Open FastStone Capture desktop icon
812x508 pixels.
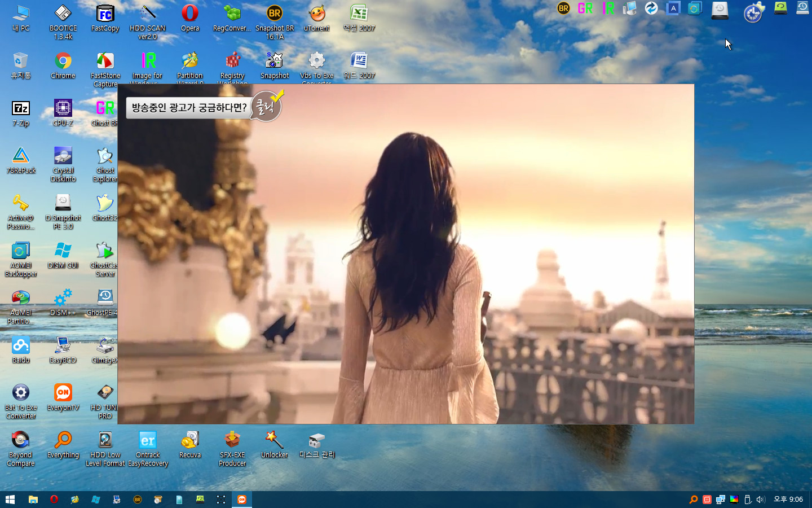click(x=105, y=69)
